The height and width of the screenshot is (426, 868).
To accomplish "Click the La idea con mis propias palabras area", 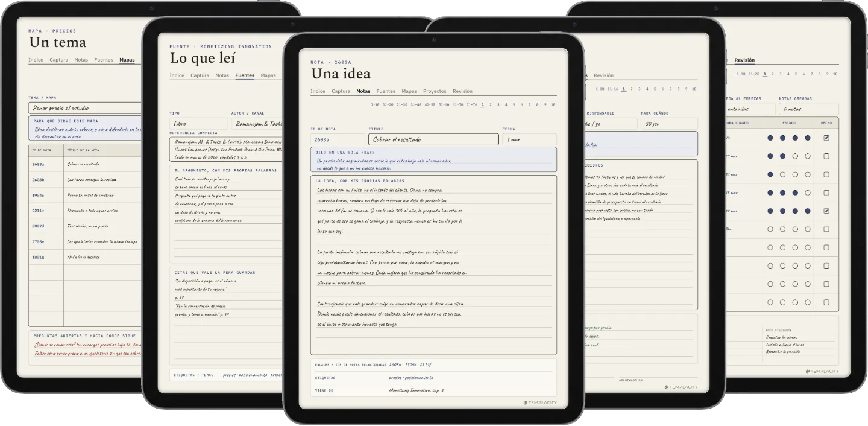I will [x=433, y=265].
